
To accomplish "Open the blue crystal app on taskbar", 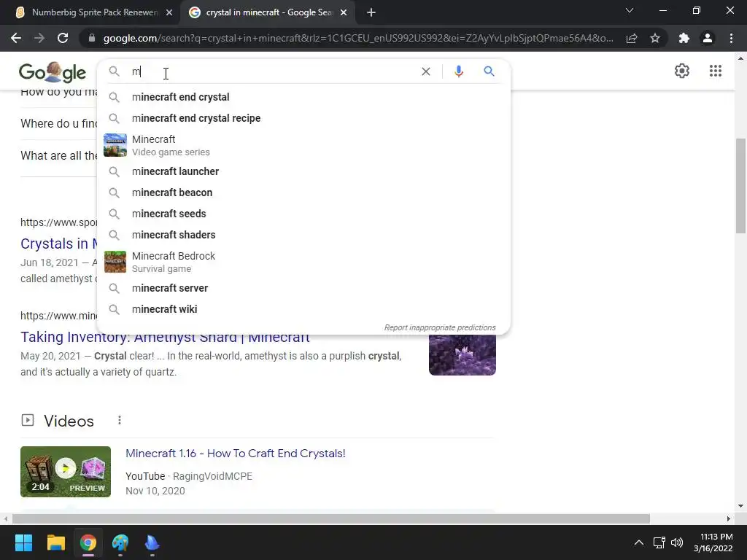I will [152, 542].
